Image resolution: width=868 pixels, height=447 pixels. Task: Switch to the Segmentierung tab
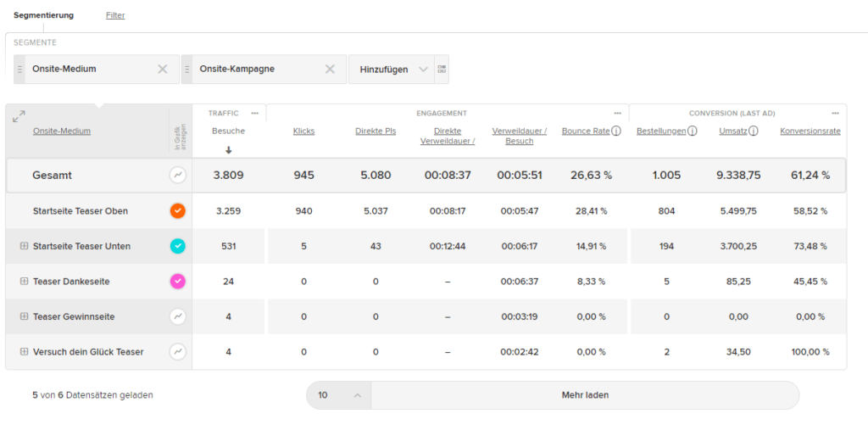click(x=44, y=15)
